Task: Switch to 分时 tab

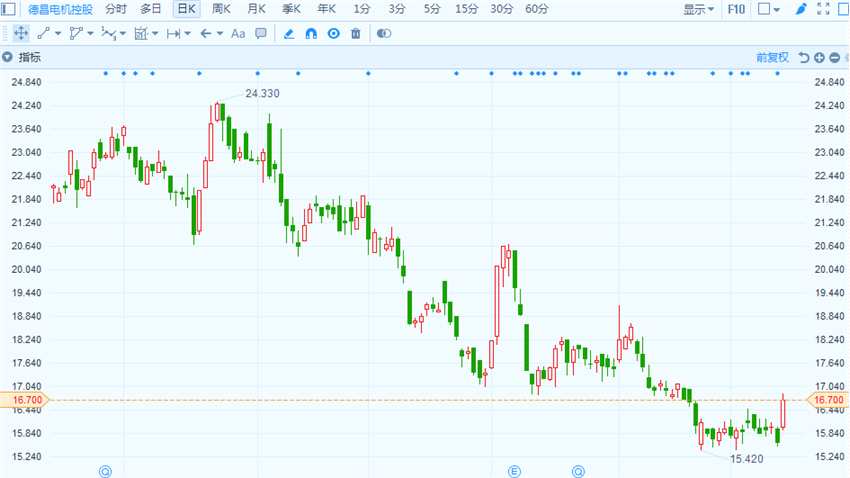Action: pos(116,9)
